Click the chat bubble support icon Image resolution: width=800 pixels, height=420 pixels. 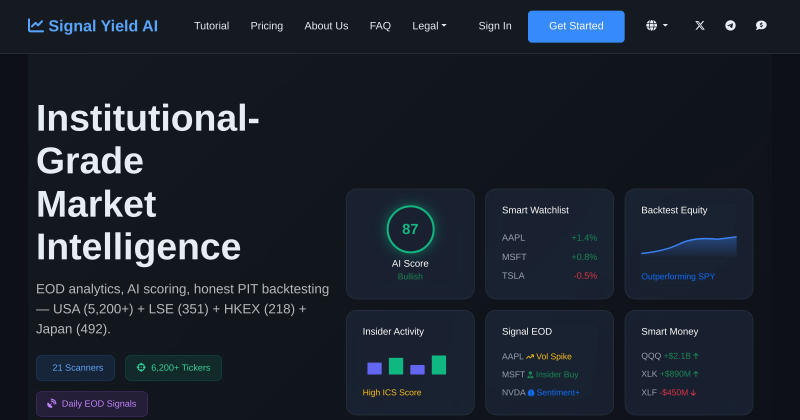coord(761,26)
